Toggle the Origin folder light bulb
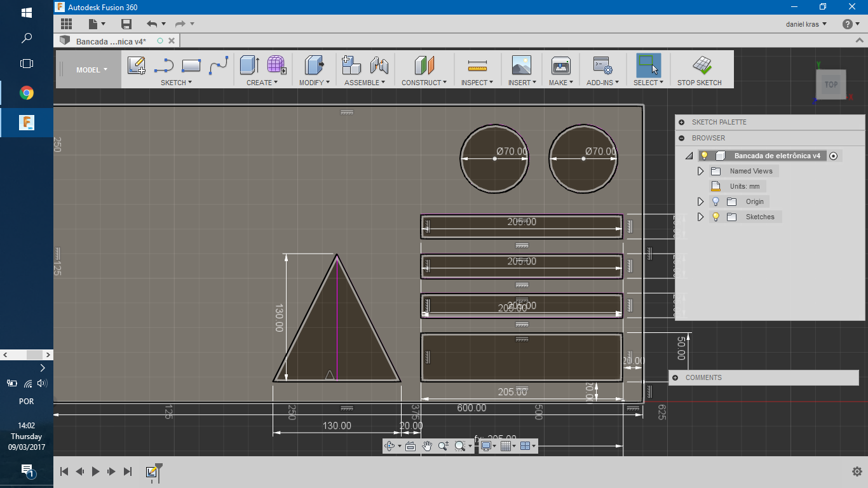868x488 pixels. pyautogui.click(x=715, y=201)
